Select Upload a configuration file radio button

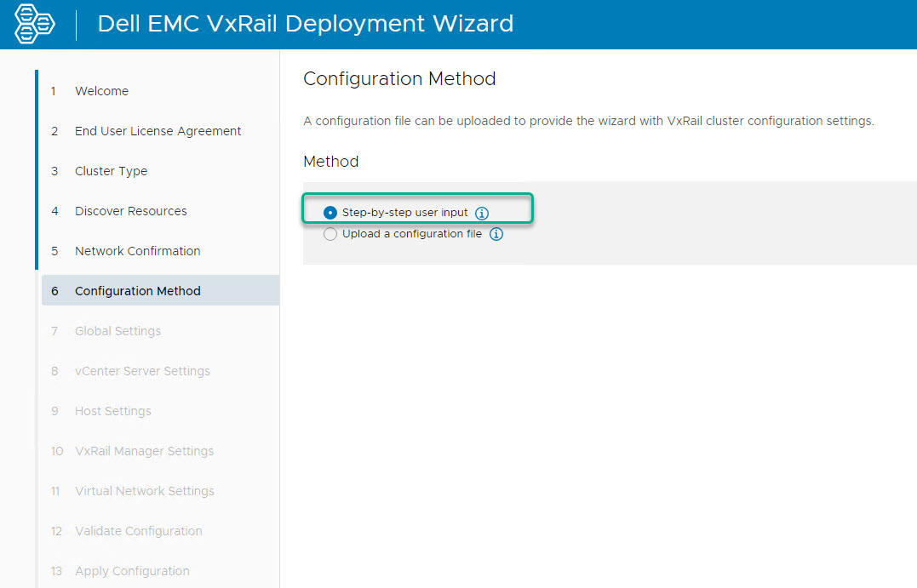point(330,234)
